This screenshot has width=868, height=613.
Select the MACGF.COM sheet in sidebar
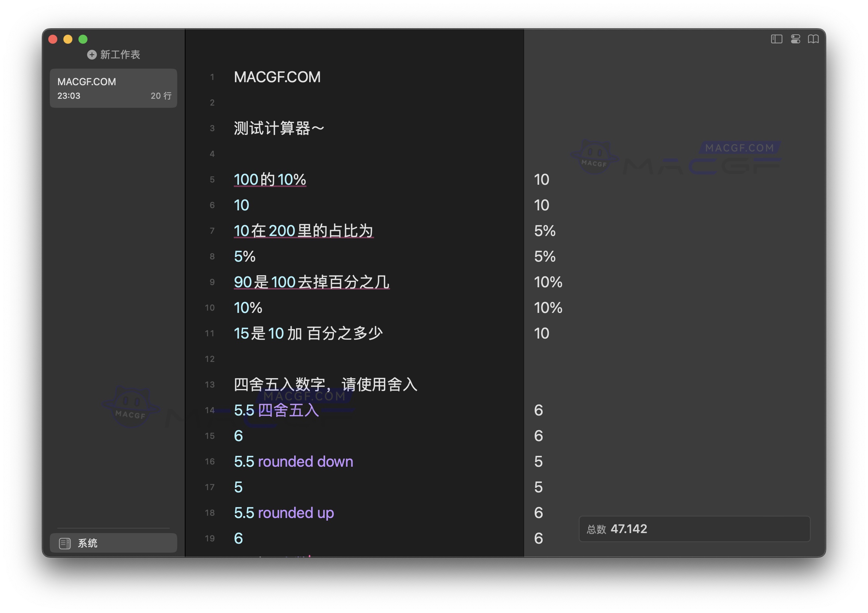113,88
